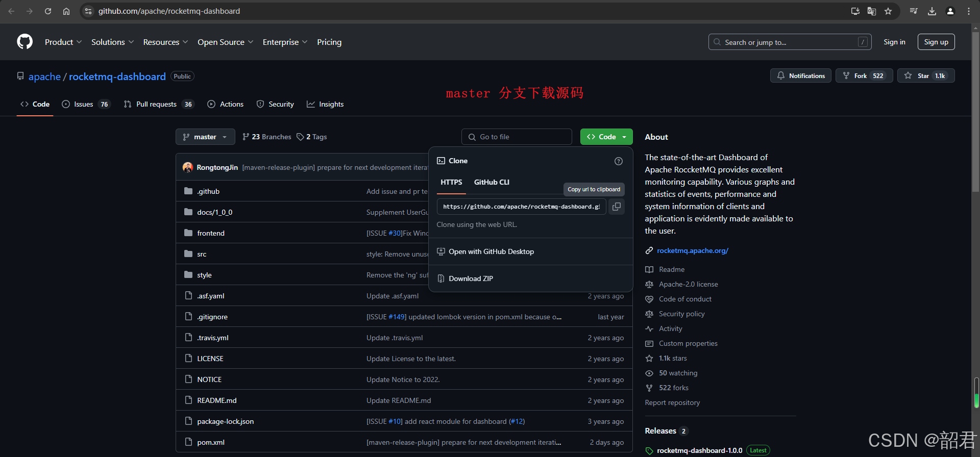Expand the Resources menu
The width and height of the screenshot is (980, 457).
pyautogui.click(x=165, y=42)
